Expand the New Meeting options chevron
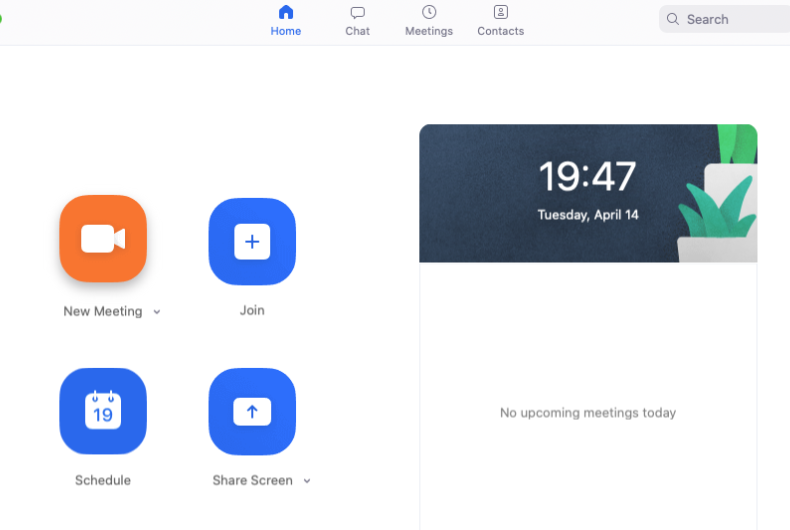 [x=157, y=312]
